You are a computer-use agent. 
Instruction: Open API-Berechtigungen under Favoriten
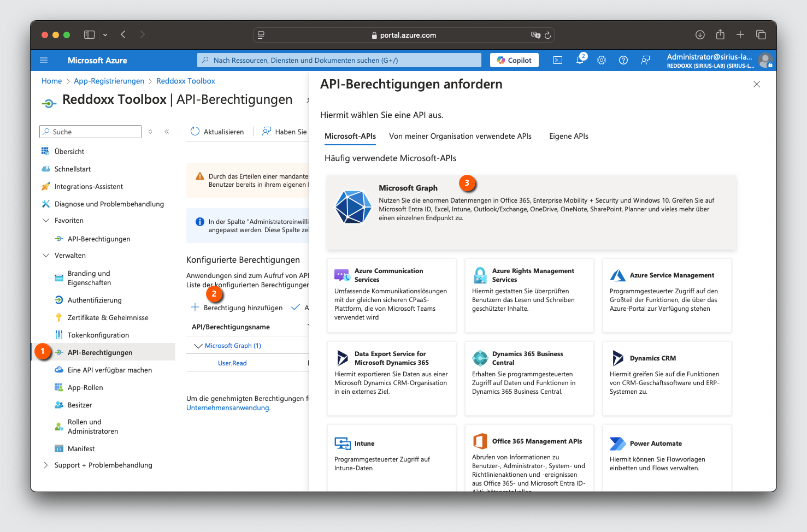99,239
